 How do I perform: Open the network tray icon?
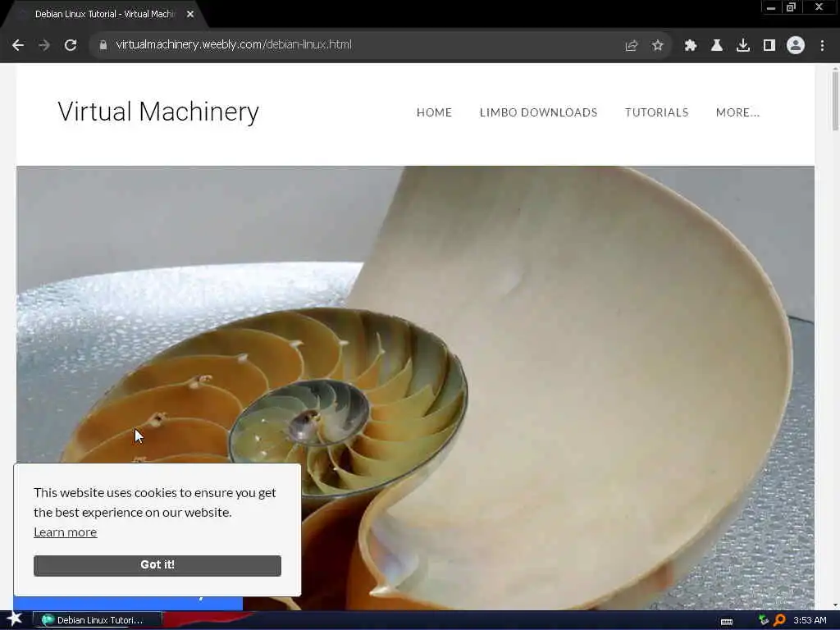[x=764, y=620]
